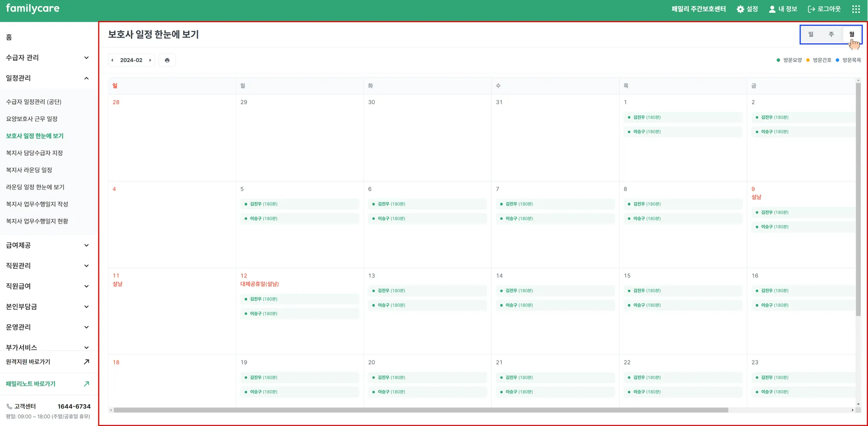Open 이승구 event on February 1
The image size is (868, 426).
click(x=683, y=132)
